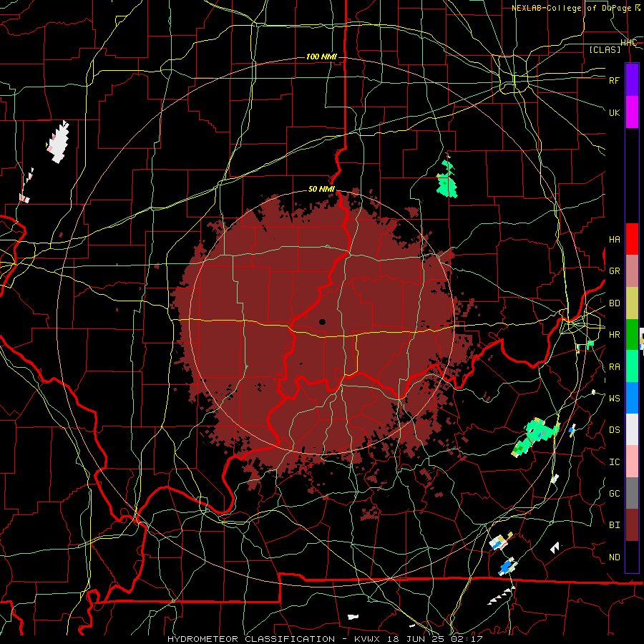Click the "NEXLAB-College of DuPage" credit text
Image resolution: width=644 pixels, height=644 pixels.
572,8
